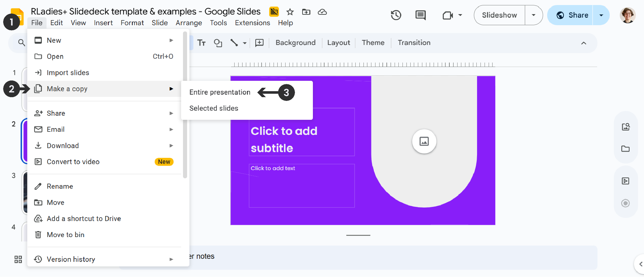This screenshot has width=644, height=277.
Task: Click the Theme toolbar button
Action: point(373,43)
